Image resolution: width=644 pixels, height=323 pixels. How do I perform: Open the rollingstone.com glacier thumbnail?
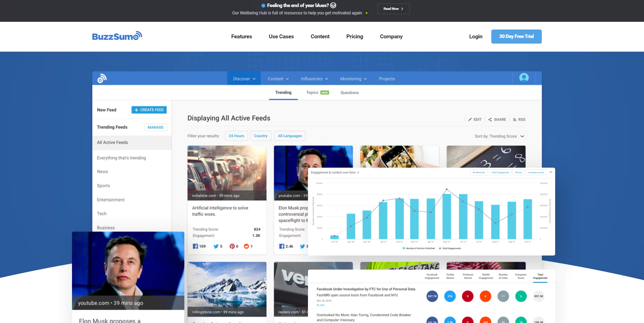[227, 289]
